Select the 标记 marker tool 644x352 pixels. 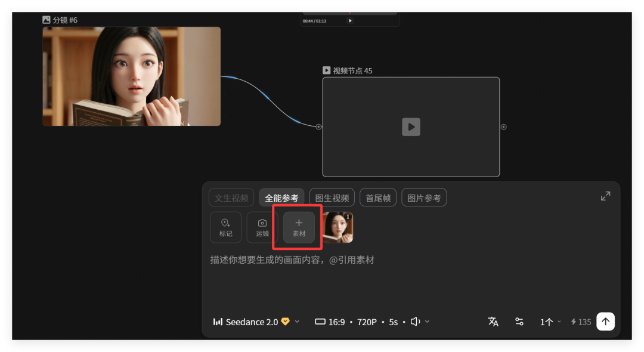pos(225,227)
